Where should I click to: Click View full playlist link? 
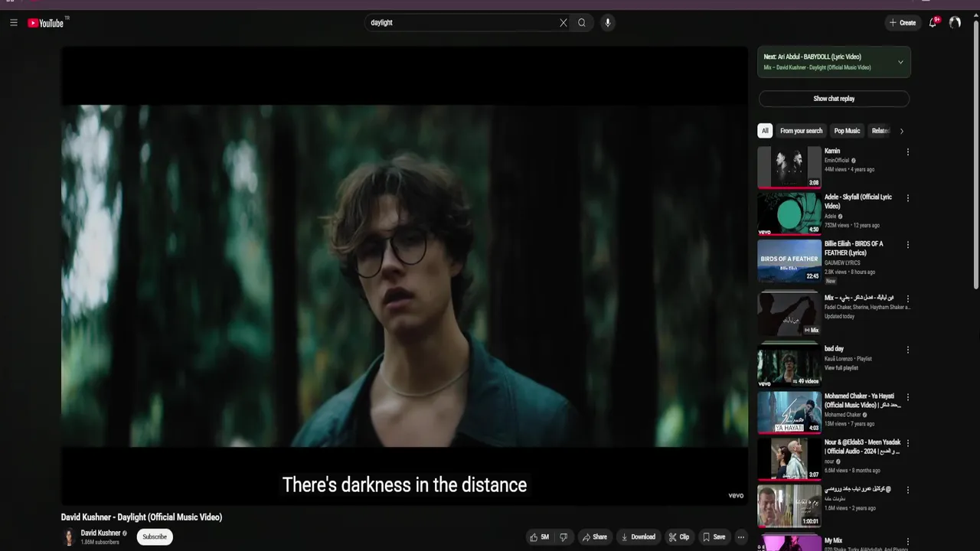[841, 368]
